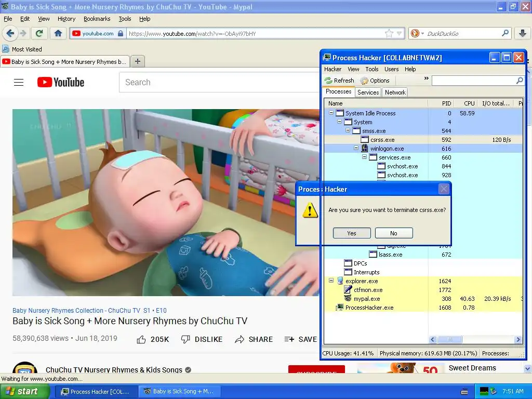This screenshot has width=532, height=399.
Task: Open the browser History menu
Action: pyautogui.click(x=66, y=19)
